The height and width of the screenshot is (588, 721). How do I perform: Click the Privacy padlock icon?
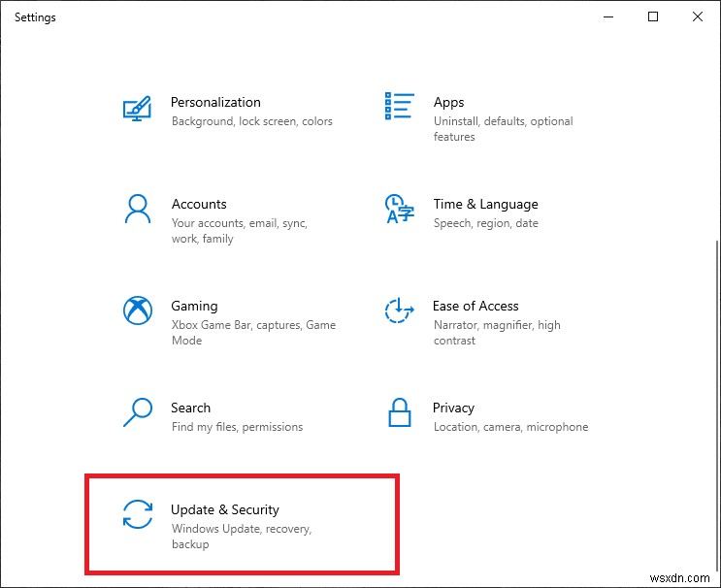click(399, 412)
